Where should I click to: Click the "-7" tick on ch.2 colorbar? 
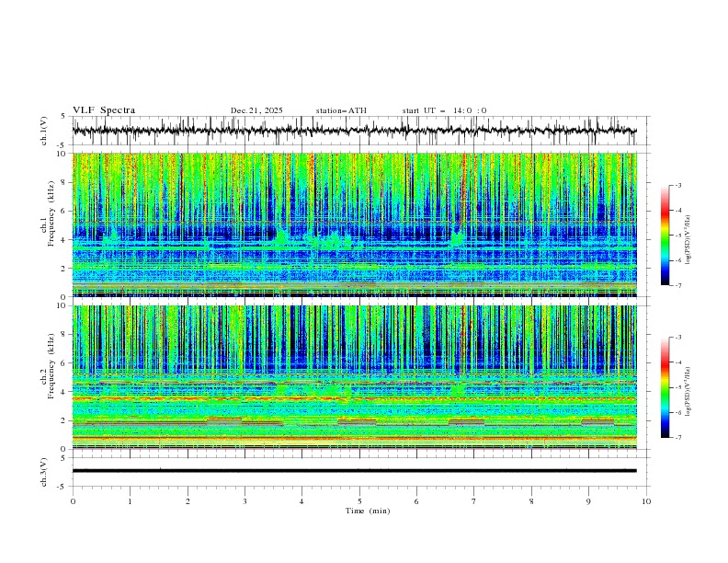[x=678, y=438]
